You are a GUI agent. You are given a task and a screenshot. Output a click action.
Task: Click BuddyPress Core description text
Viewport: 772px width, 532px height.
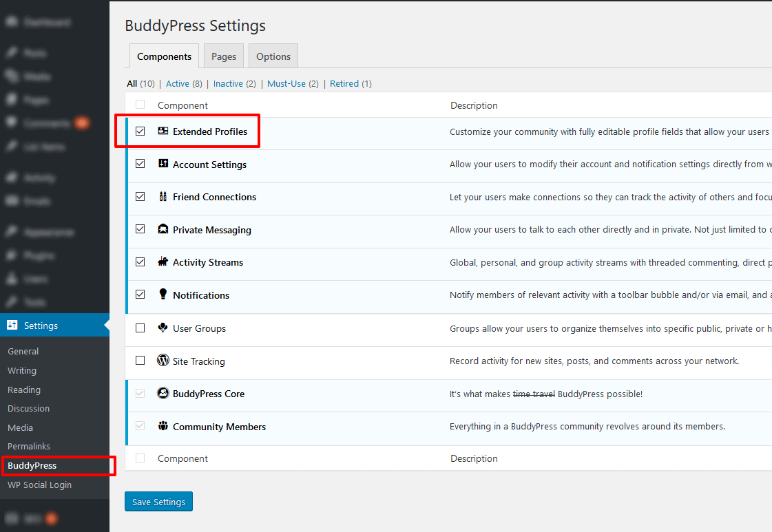[x=546, y=394]
